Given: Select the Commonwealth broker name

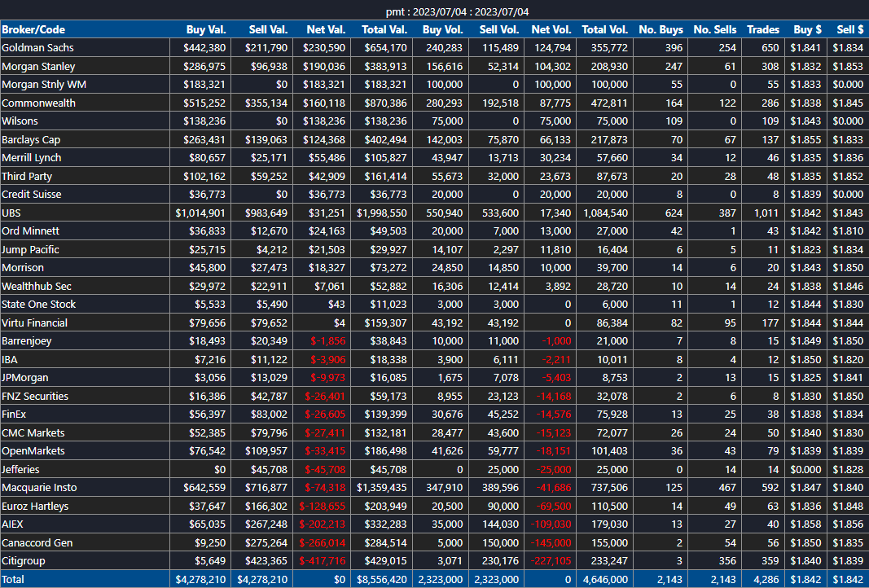Looking at the screenshot, I should coord(38,103).
